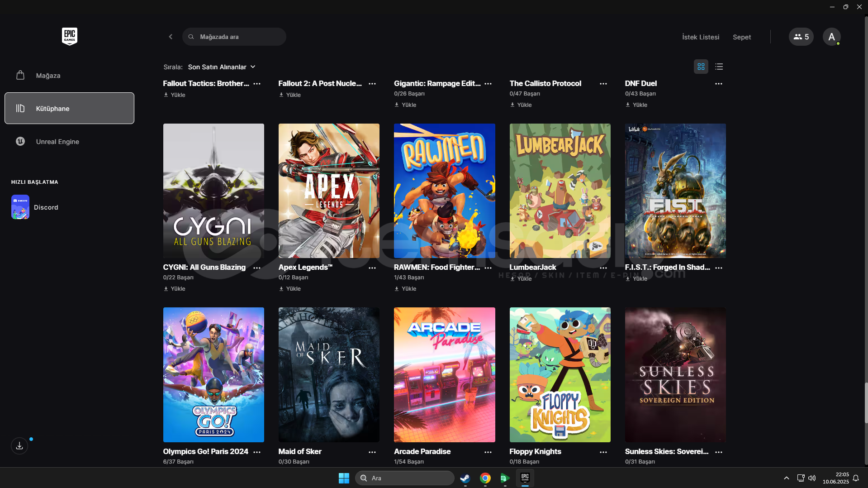Open the account profile avatar A
The image size is (868, 488).
tap(831, 37)
